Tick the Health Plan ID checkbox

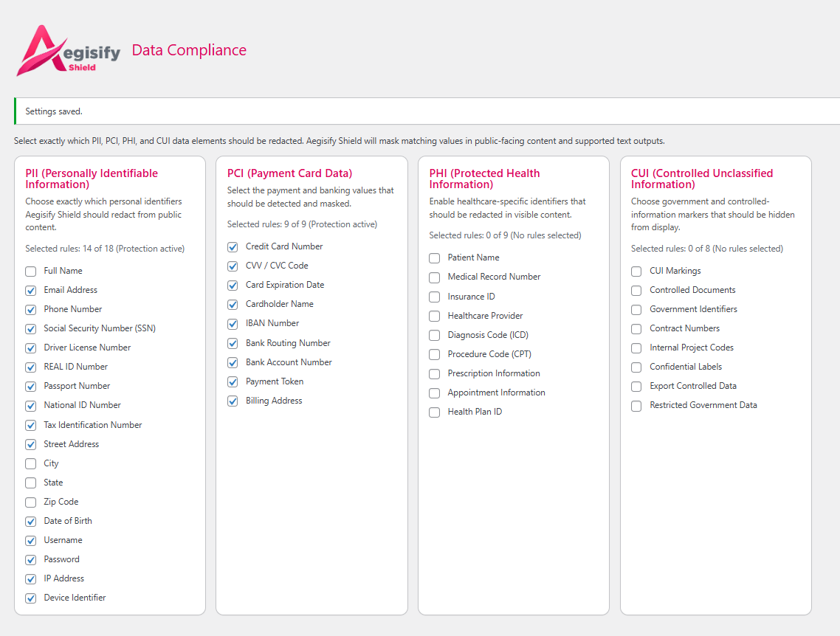(435, 412)
